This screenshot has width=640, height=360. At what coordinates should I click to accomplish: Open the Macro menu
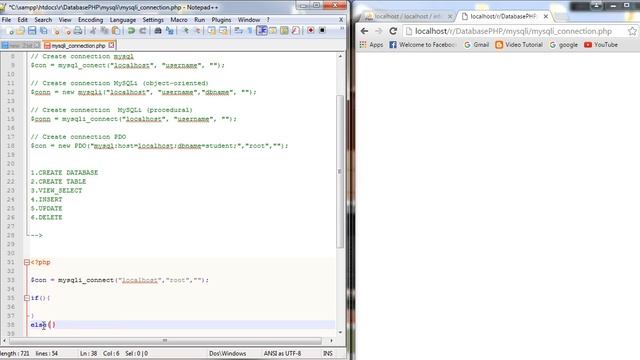point(179,20)
